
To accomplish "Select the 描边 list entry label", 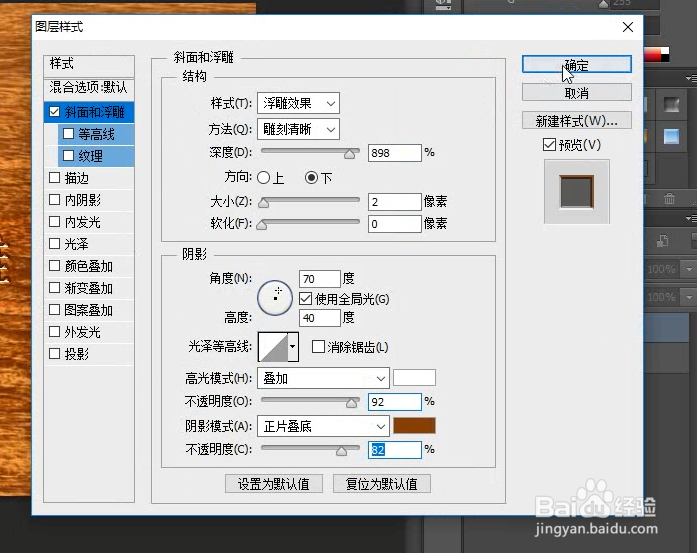I will point(76,178).
